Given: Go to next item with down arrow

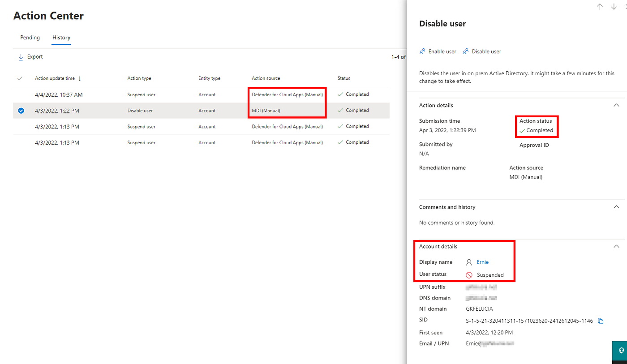Looking at the screenshot, I should pos(614,7).
